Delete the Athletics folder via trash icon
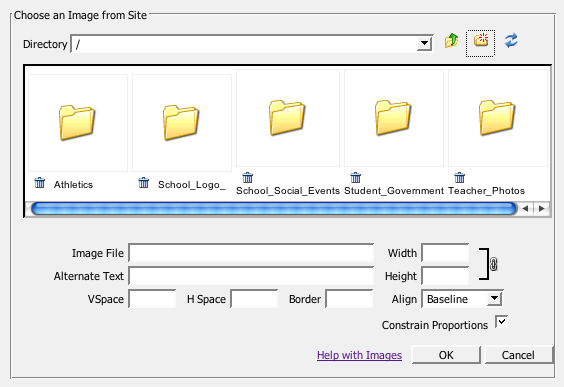The image size is (564, 387). pyautogui.click(x=40, y=183)
